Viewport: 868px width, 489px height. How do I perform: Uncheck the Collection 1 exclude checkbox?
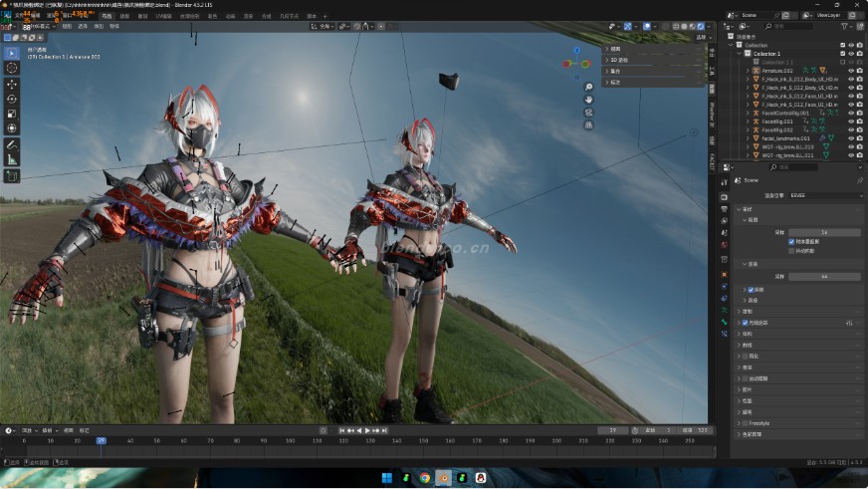[842, 54]
